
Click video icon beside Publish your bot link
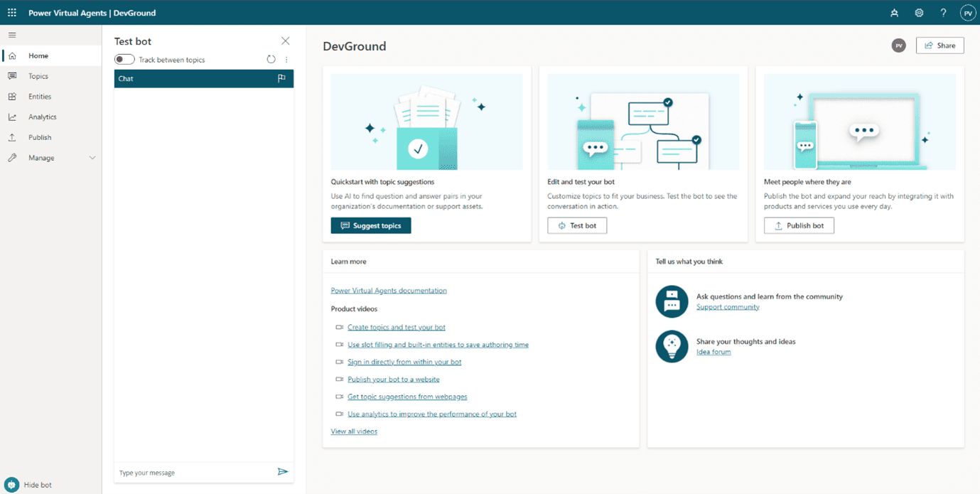point(339,380)
